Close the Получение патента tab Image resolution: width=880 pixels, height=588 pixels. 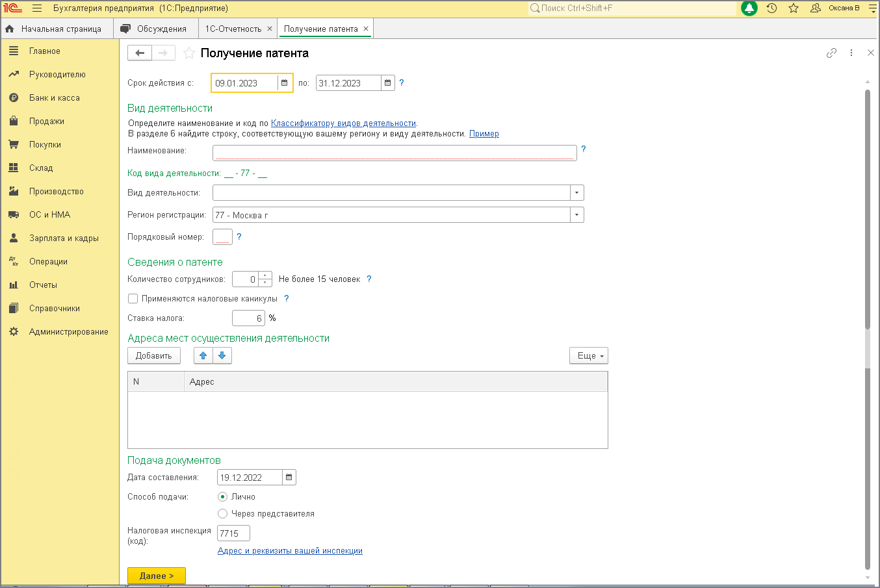point(366,29)
